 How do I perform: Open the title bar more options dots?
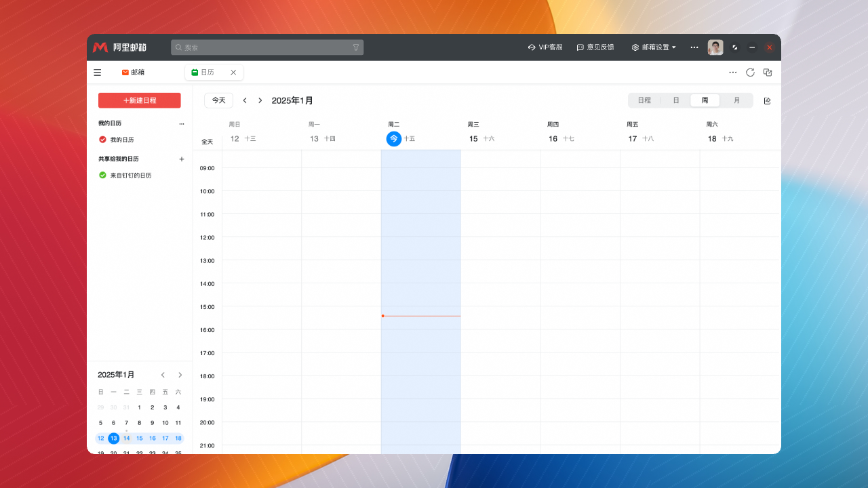[694, 47]
